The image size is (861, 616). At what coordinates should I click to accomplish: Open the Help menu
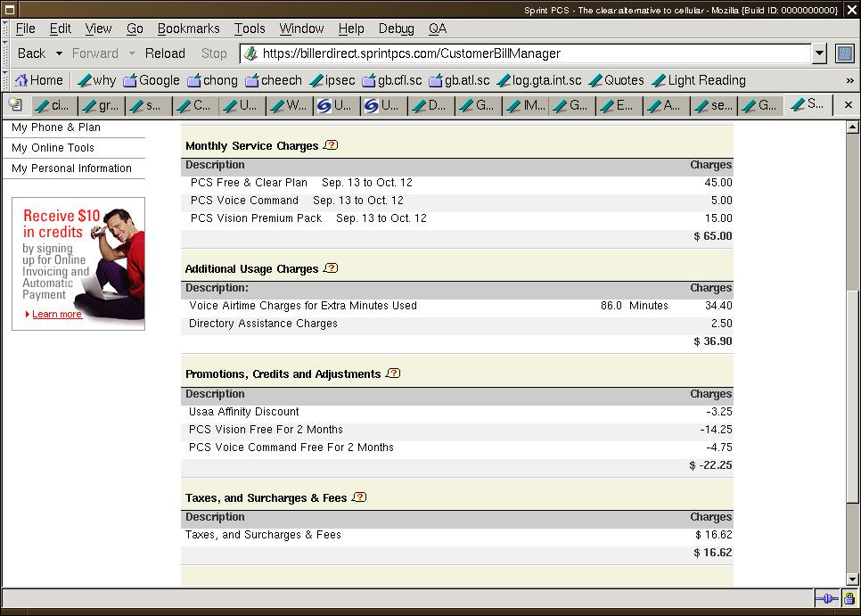click(351, 29)
